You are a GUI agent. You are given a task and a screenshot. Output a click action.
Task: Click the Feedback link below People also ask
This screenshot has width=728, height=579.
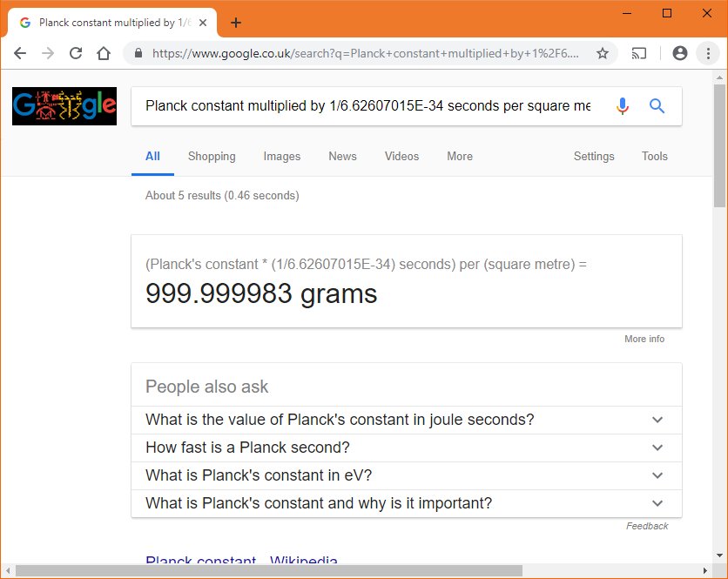click(647, 526)
